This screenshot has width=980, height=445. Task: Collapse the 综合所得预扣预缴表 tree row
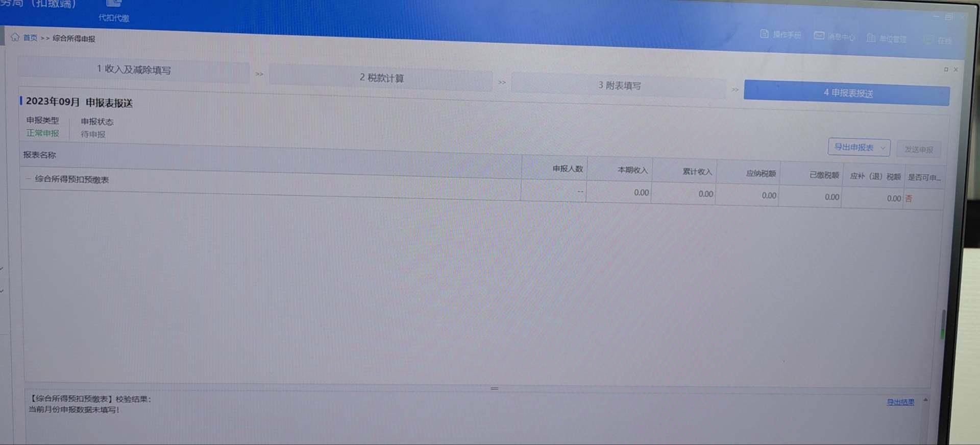(x=28, y=178)
